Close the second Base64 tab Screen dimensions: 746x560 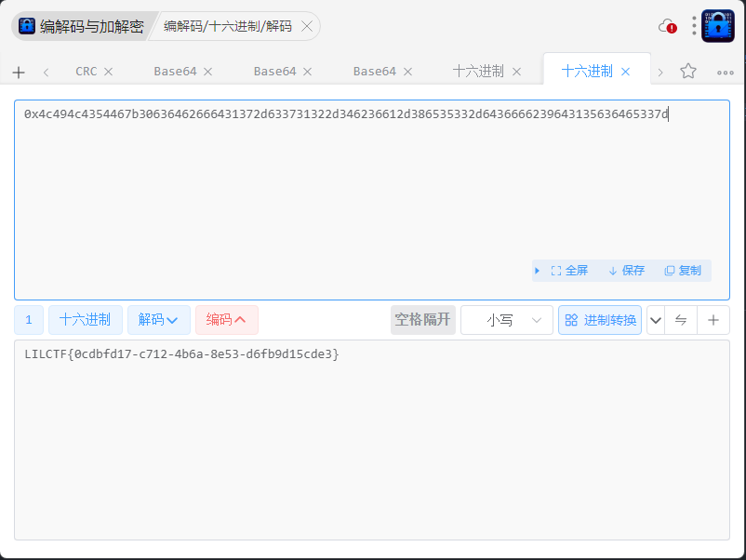tap(307, 72)
